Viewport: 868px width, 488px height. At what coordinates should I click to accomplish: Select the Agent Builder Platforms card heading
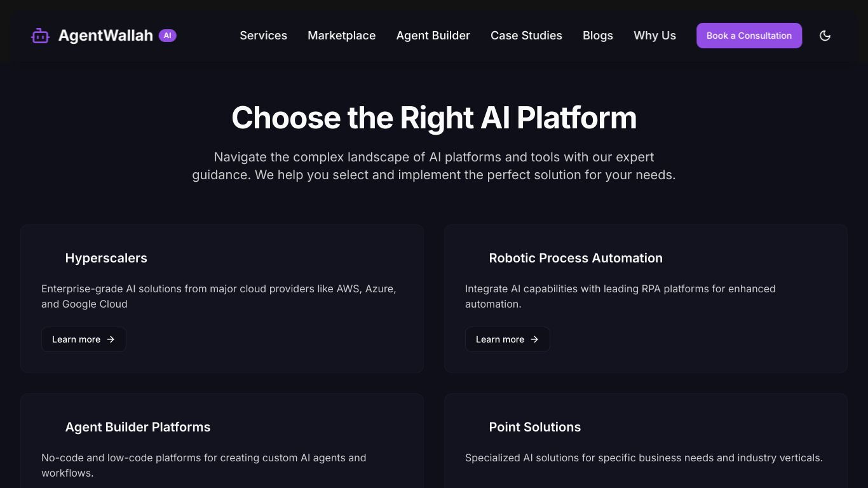pyautogui.click(x=138, y=427)
